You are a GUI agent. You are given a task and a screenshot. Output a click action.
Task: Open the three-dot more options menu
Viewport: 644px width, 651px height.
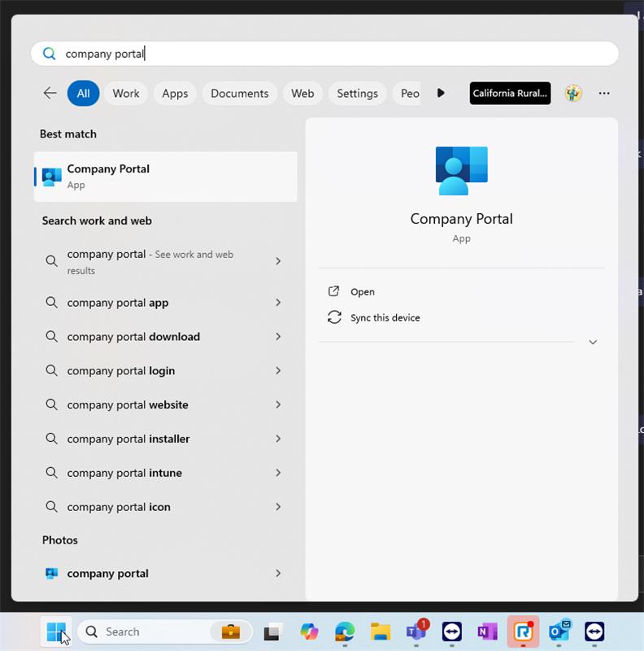604,93
